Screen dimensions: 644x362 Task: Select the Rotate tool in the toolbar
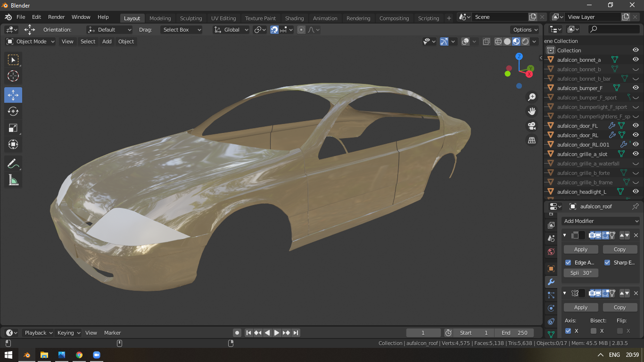coord(13,111)
